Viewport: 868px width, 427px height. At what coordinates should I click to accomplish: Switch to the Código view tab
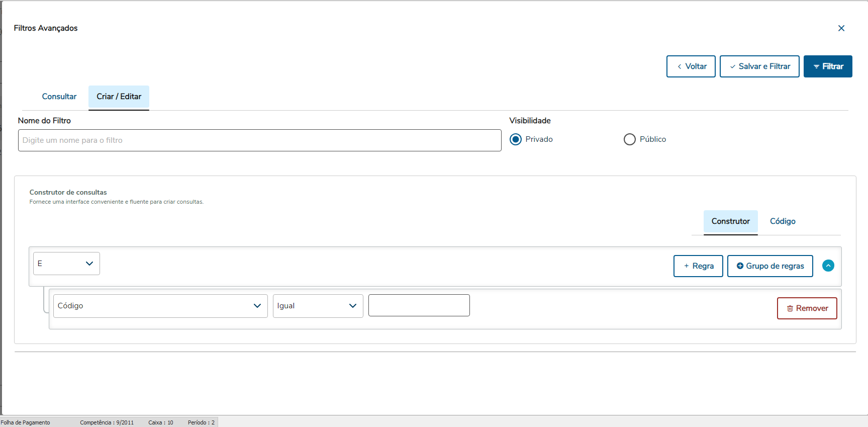tap(783, 221)
